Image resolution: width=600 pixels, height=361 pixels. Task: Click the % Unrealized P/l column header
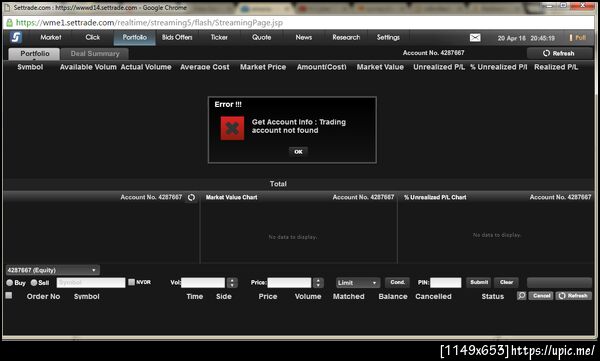click(499, 67)
